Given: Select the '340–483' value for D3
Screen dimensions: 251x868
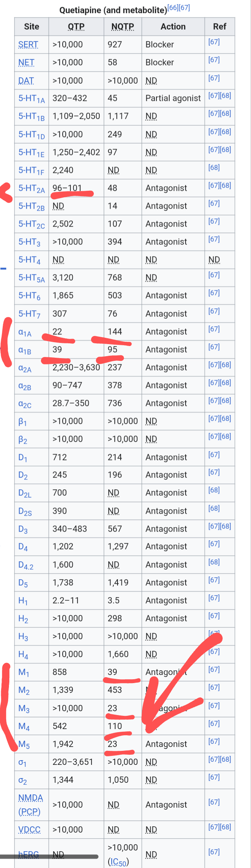Looking at the screenshot, I should 70,529.
